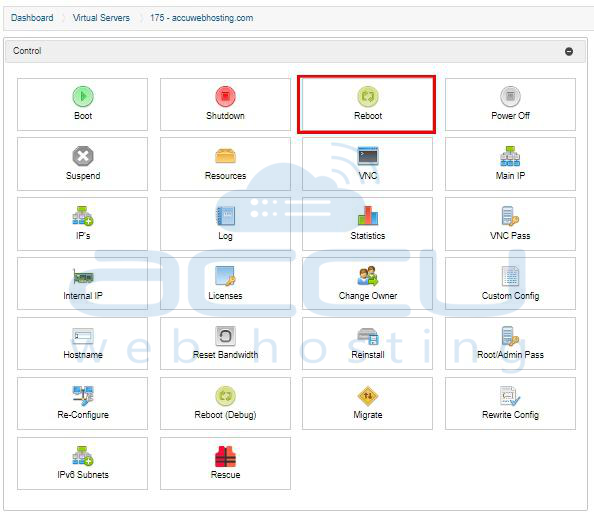Open the Rescue life-vest icon

pos(225,456)
